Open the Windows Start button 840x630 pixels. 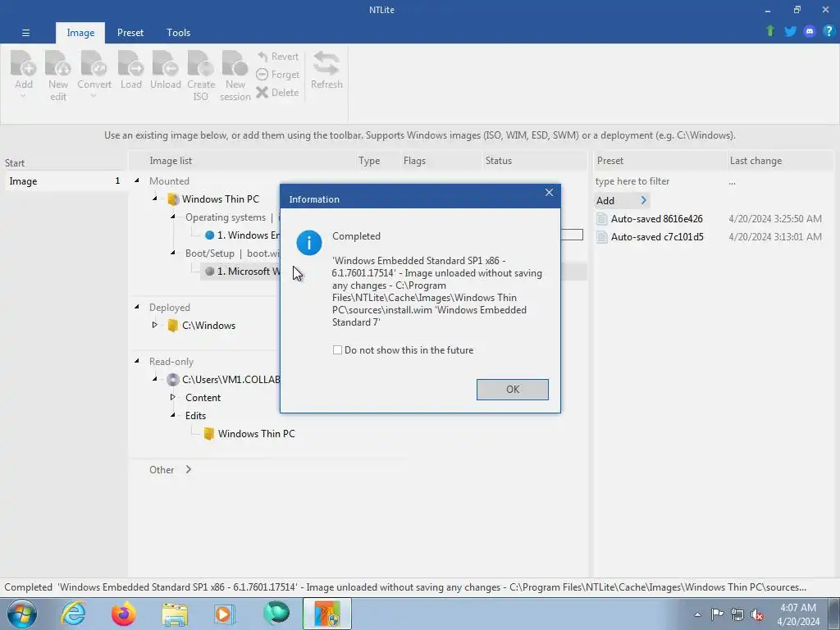21,614
